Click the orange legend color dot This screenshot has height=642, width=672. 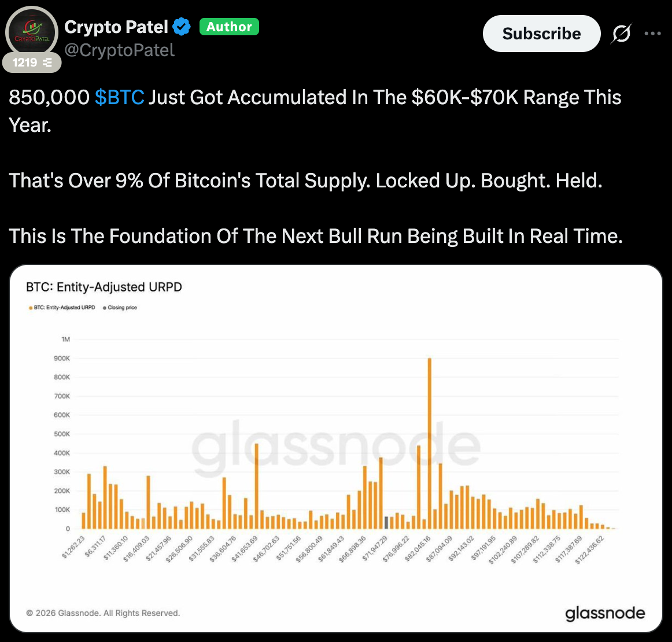coord(30,307)
